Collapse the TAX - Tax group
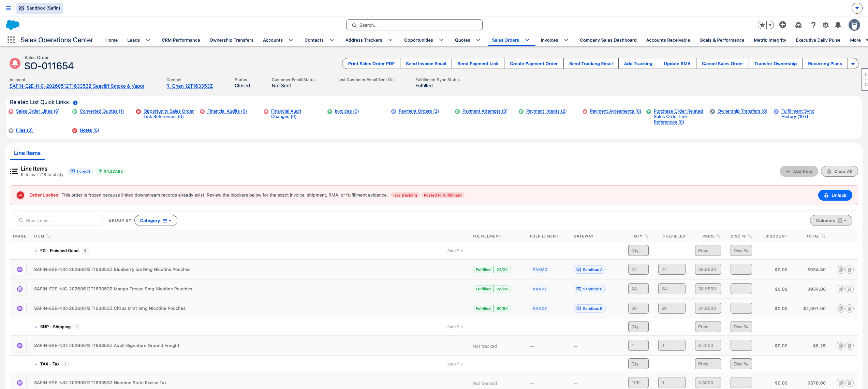The image size is (868, 389). point(36,364)
